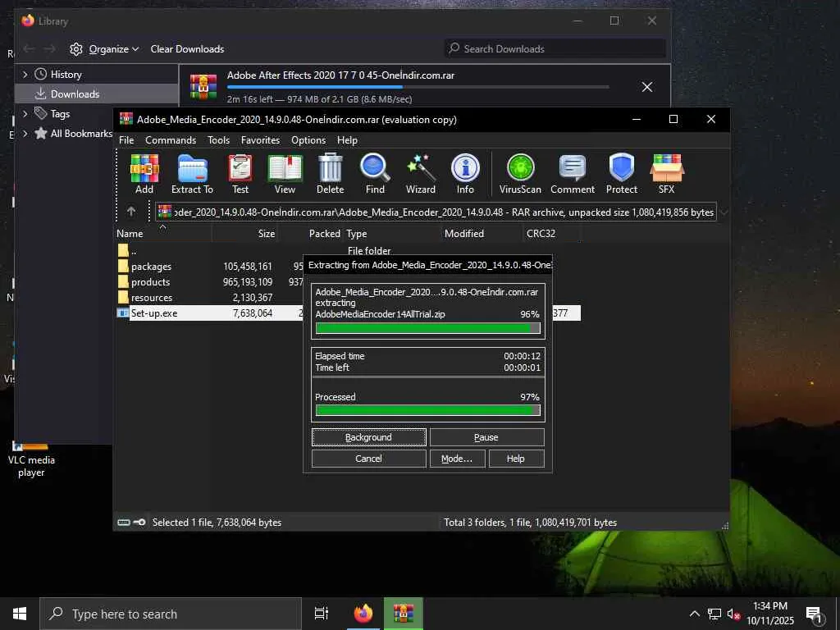
Task: Click the taskbar clock showing 1:34 PM
Action: coord(769,614)
